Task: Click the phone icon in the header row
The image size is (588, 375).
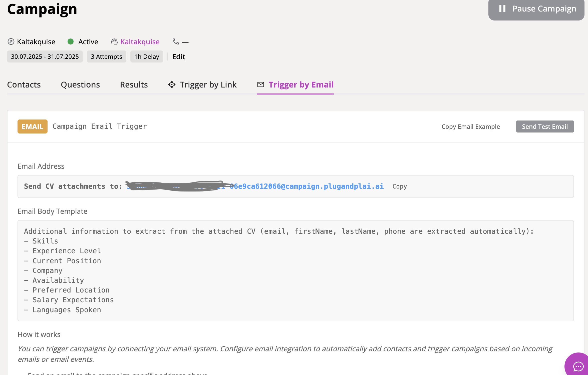Action: (175, 41)
